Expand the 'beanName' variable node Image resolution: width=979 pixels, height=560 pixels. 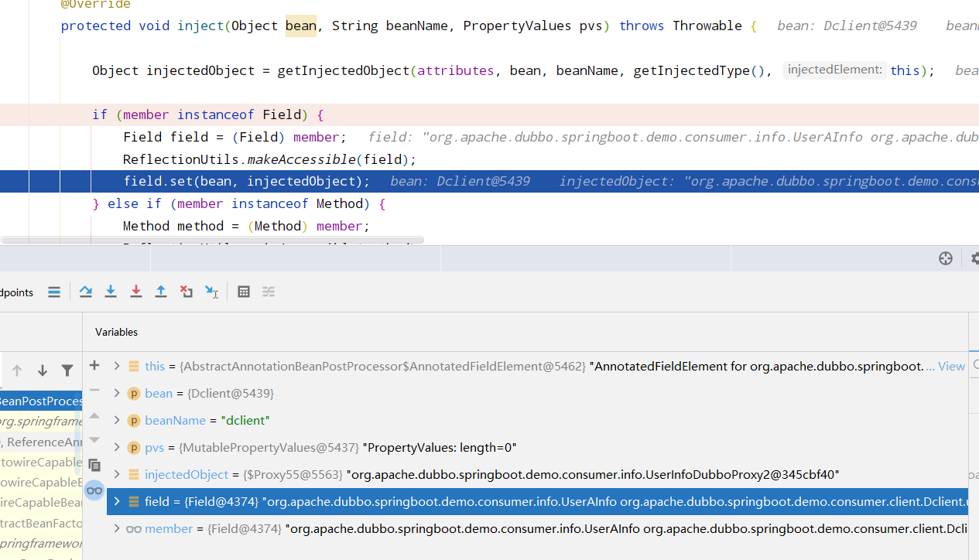[117, 420]
